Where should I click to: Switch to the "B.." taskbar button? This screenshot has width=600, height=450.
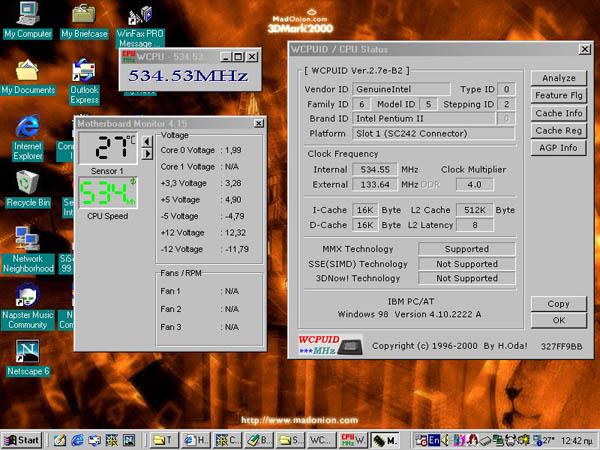(x=259, y=440)
